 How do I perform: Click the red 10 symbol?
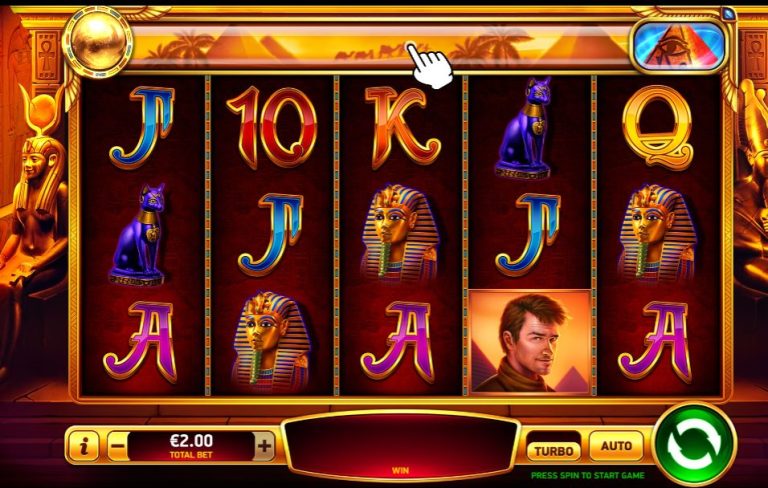click(x=272, y=127)
